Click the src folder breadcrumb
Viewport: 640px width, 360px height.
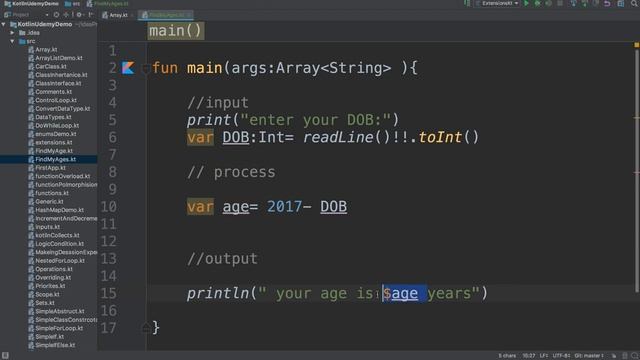click(x=73, y=4)
